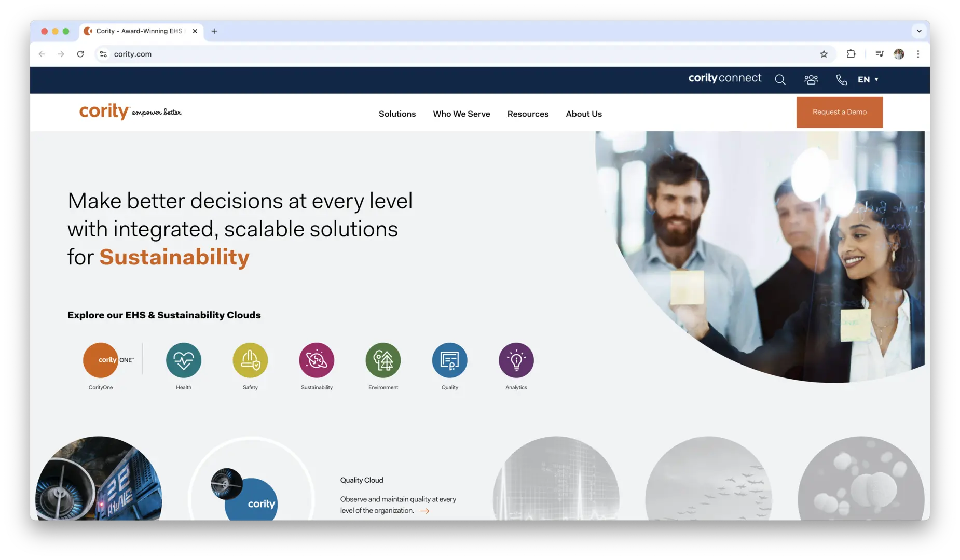960x560 pixels.
Task: View site information icon in address bar
Action: pos(103,54)
